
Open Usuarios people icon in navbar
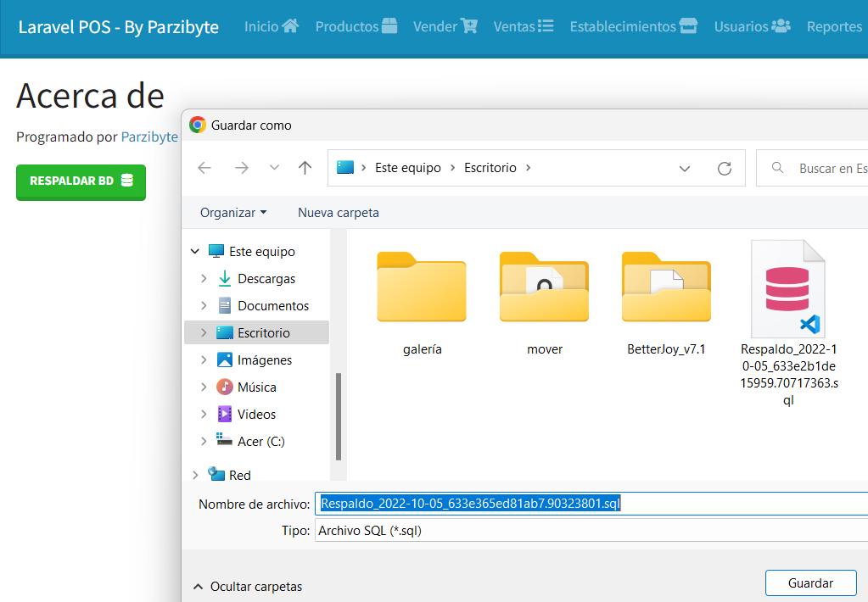[x=781, y=25]
